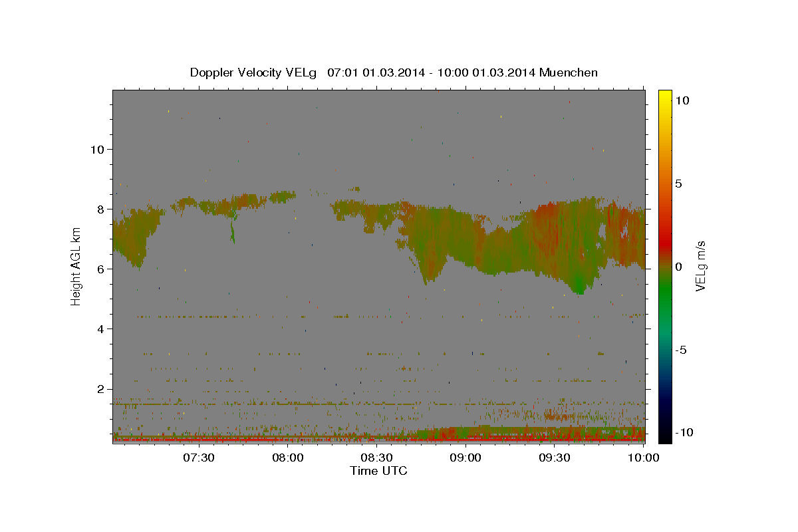Click the colorbar value 10 at top
The height and width of the screenshot is (532, 798).
click(x=682, y=100)
